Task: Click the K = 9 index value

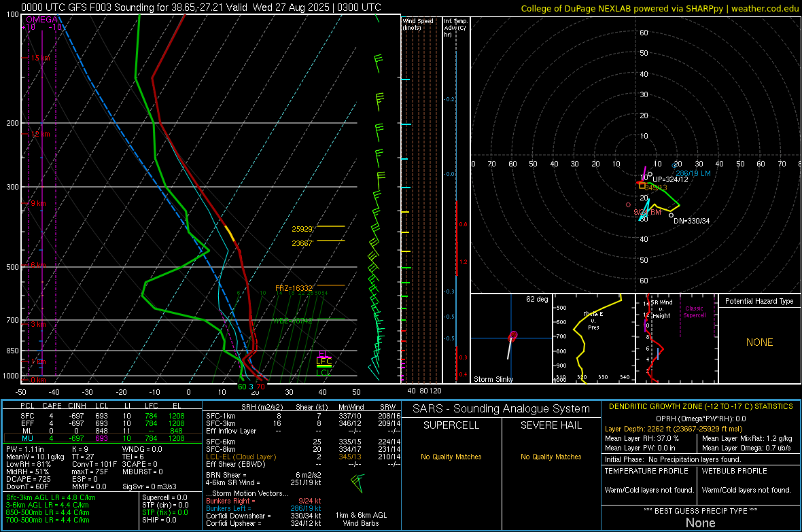Action: 80,449
